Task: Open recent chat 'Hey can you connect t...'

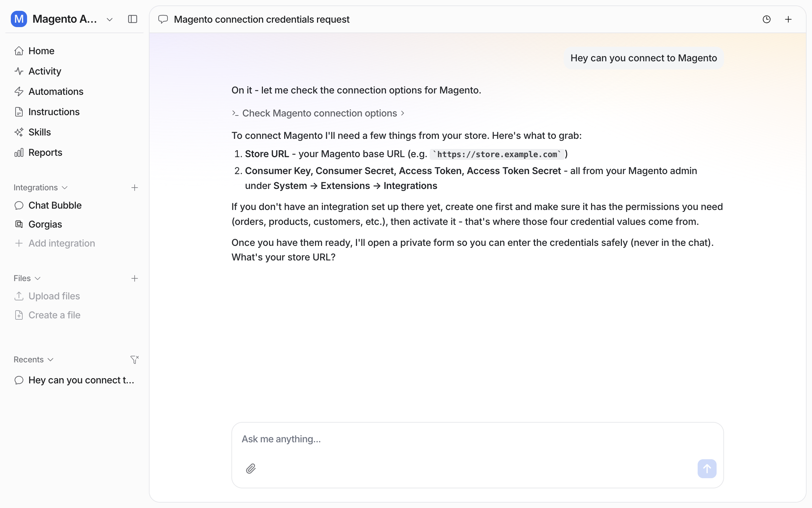Action: [x=74, y=380]
